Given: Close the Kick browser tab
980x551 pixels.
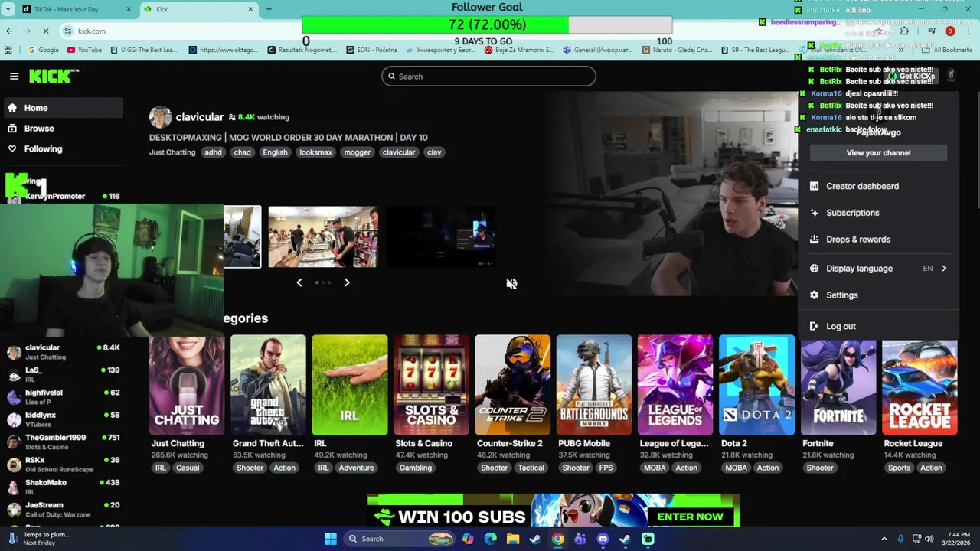Looking at the screenshot, I should point(250,9).
